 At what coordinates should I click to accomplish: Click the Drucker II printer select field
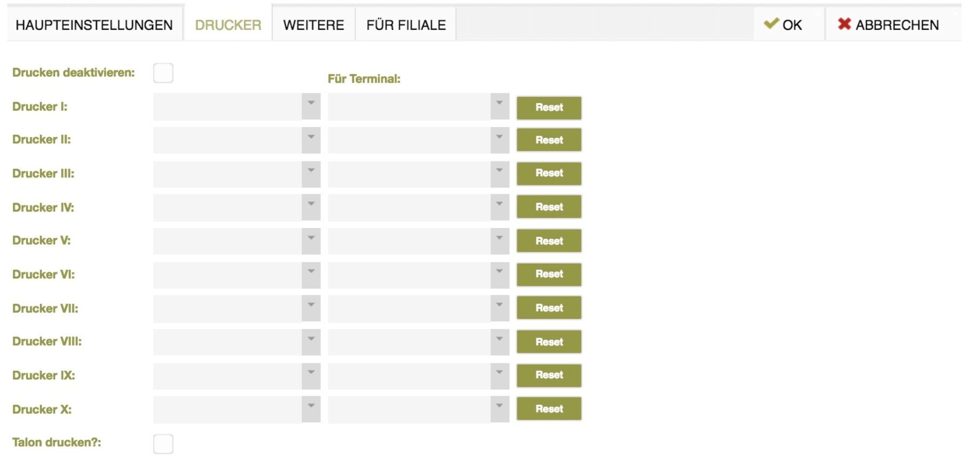click(x=237, y=140)
